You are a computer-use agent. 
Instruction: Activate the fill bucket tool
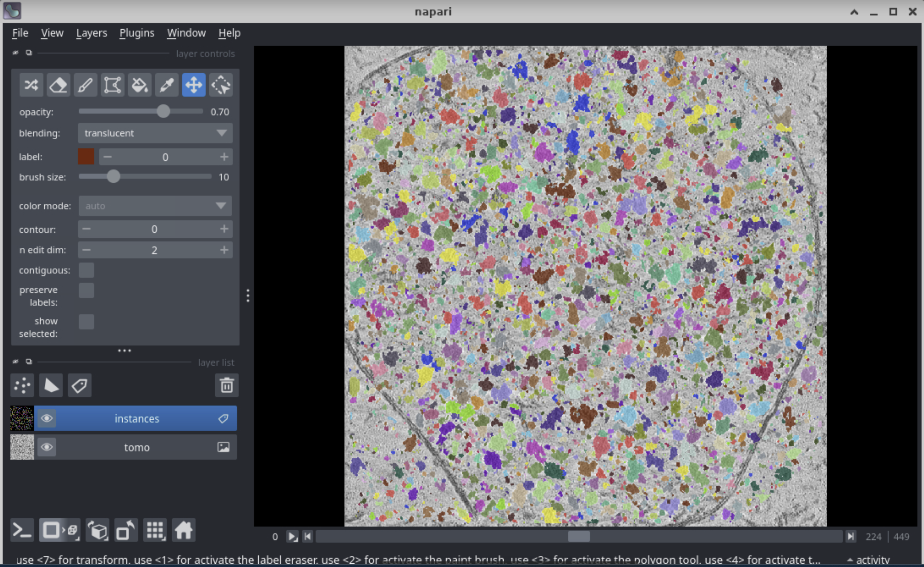coord(140,85)
